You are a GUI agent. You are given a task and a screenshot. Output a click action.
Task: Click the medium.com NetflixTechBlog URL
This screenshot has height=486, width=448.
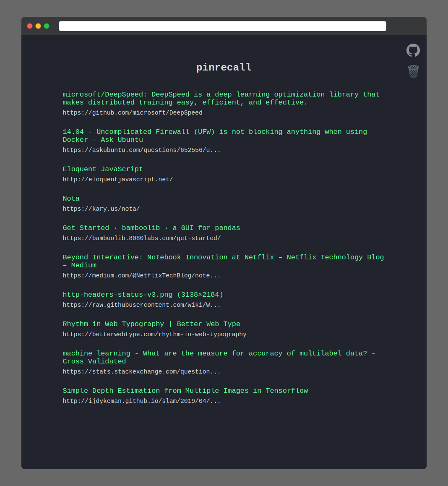point(142,276)
